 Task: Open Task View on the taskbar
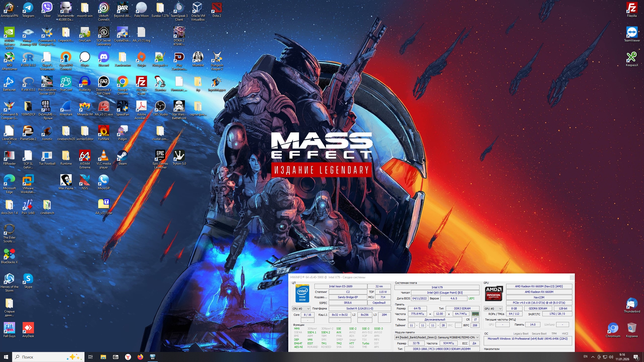tap(91, 357)
